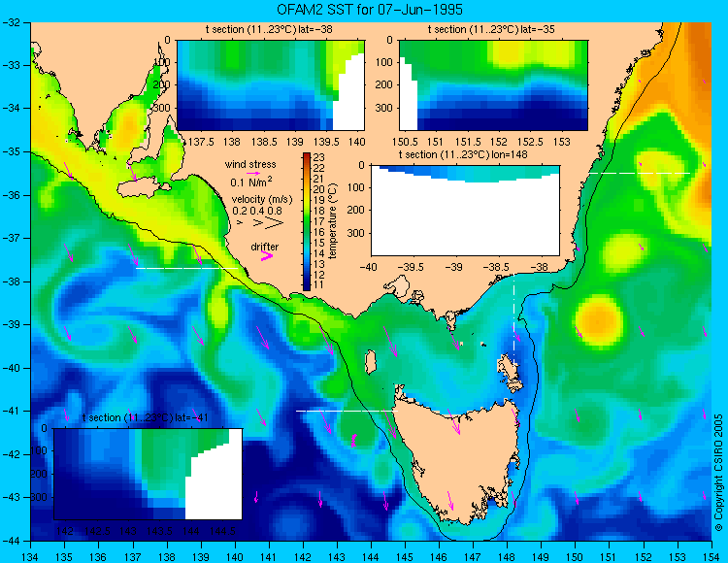Click colorbar tick label 23

tap(319, 157)
